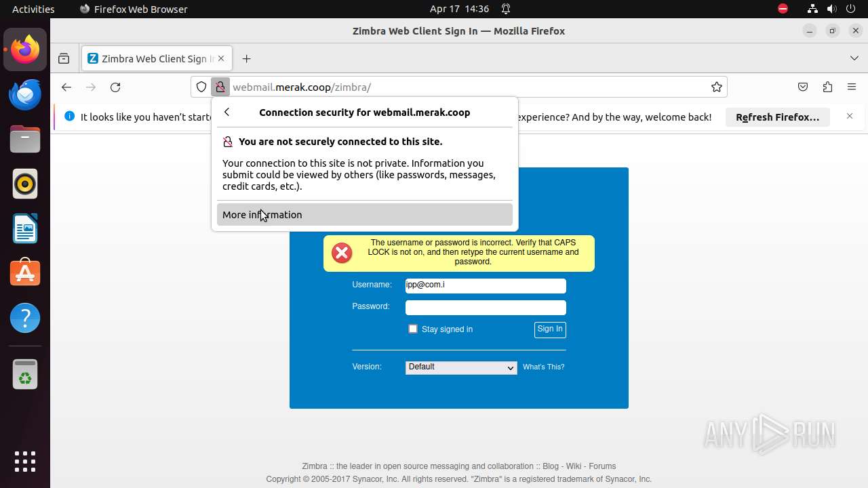Open the Firefox Web Browser app menu
The image size is (868, 488).
tap(134, 9)
